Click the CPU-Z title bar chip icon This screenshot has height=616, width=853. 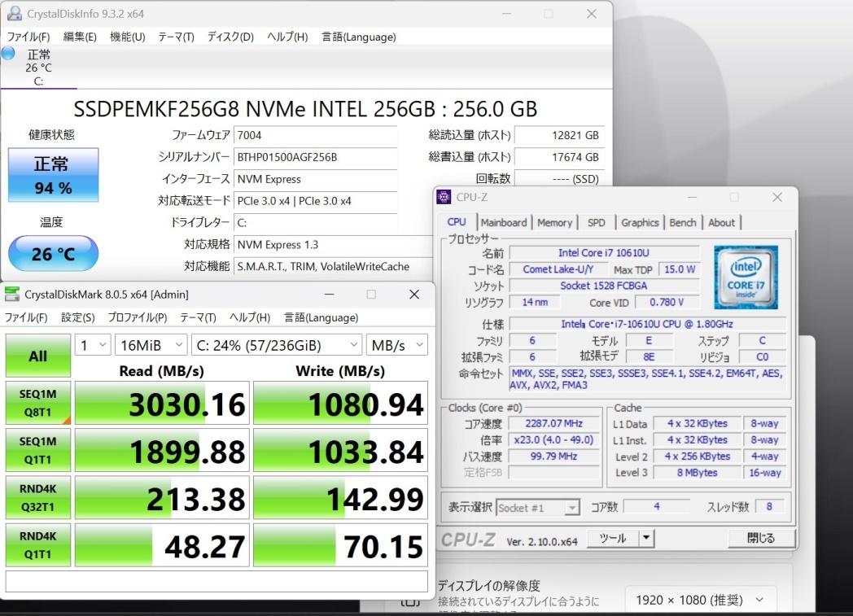point(444,197)
